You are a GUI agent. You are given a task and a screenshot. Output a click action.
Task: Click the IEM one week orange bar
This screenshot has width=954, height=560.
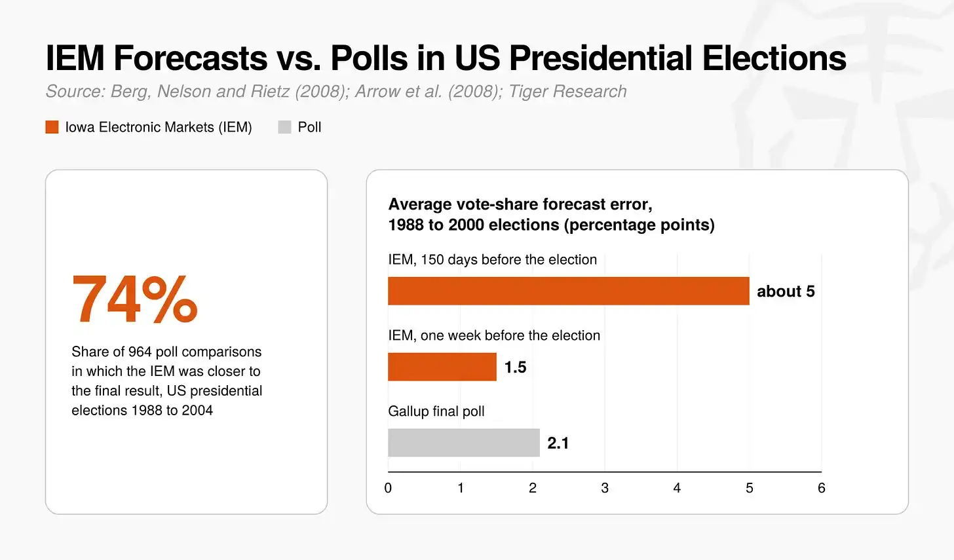[442, 367]
